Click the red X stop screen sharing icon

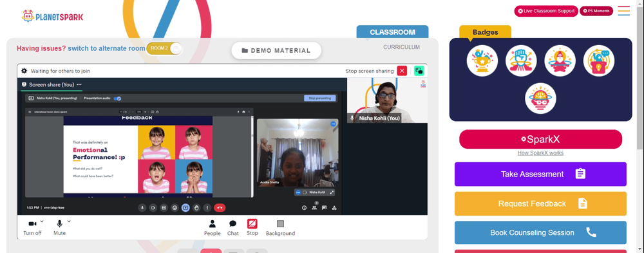pos(402,71)
